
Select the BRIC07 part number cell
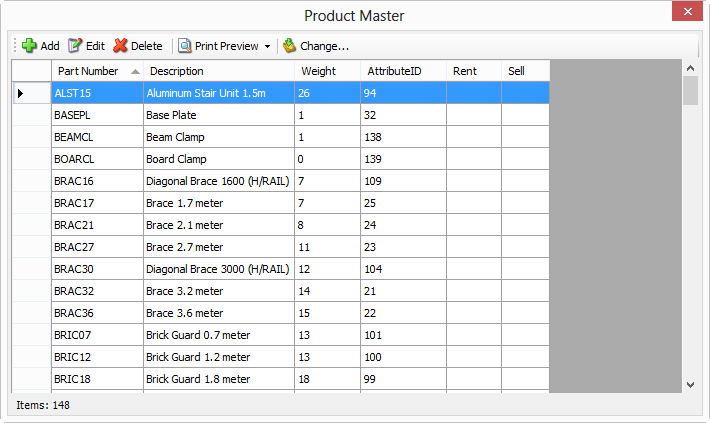pos(97,335)
